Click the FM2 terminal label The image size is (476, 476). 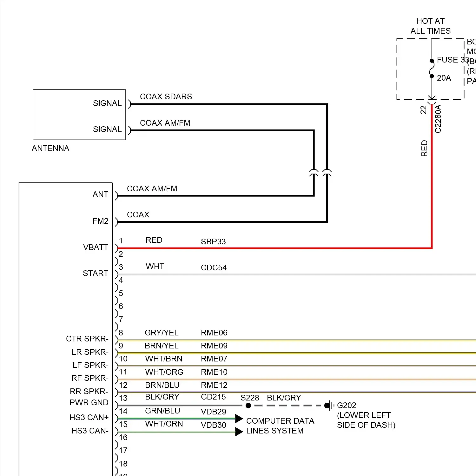(x=100, y=221)
